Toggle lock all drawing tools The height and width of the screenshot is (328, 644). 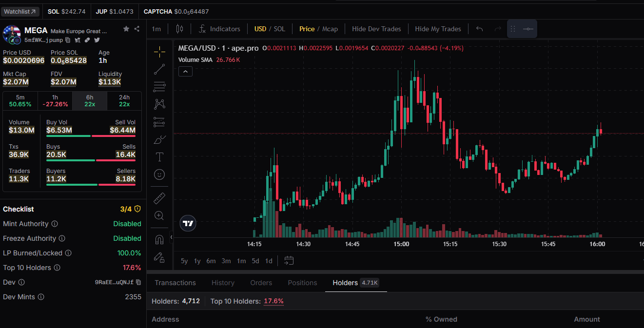click(159, 257)
